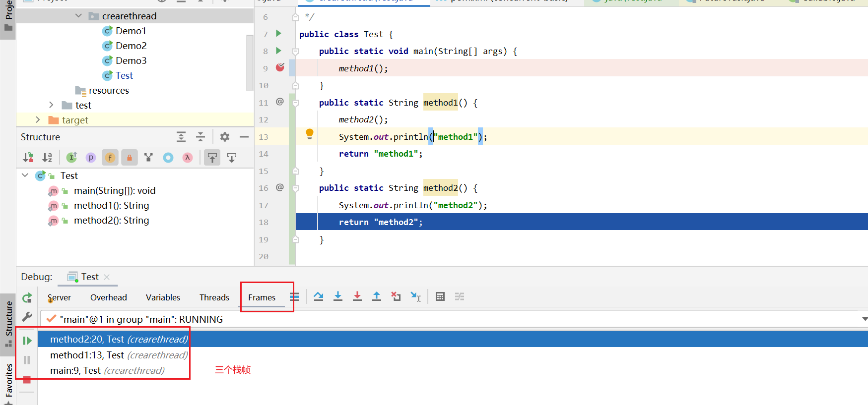Screen dimensions: 868x405
Task: Click Run to Cursor button
Action: [416, 296]
